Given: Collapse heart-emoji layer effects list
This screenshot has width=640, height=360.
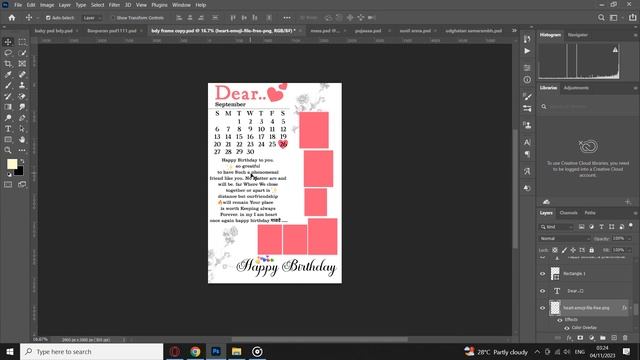Looking at the screenshot, I should tap(631, 308).
